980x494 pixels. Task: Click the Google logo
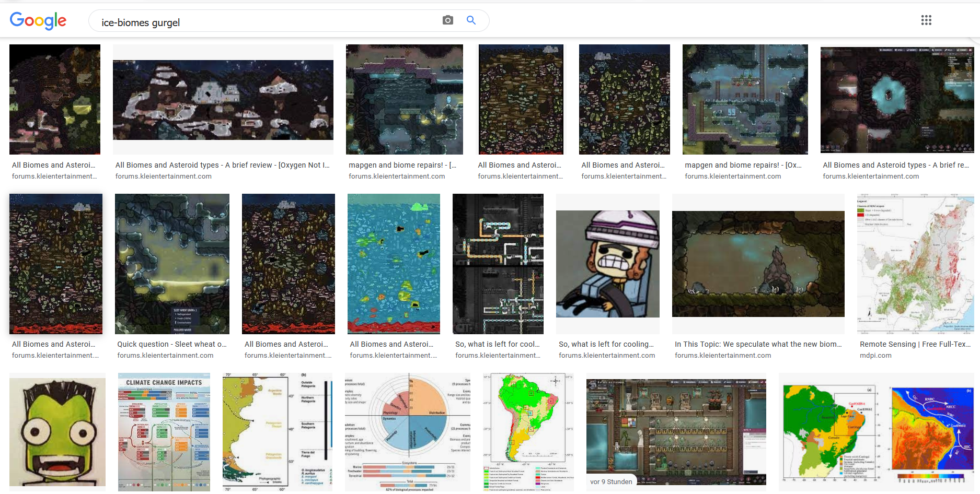click(38, 21)
